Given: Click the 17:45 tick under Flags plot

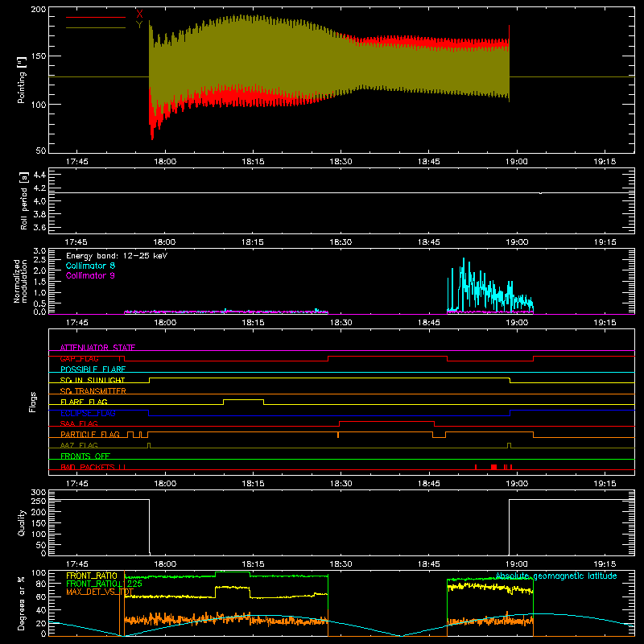Looking at the screenshot, I should click(x=76, y=484).
